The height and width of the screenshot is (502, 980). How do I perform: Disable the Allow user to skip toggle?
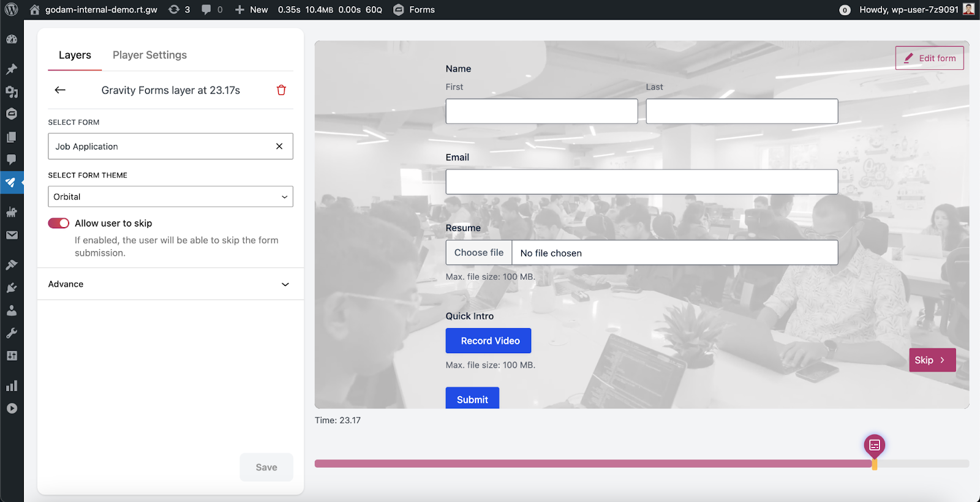point(59,223)
